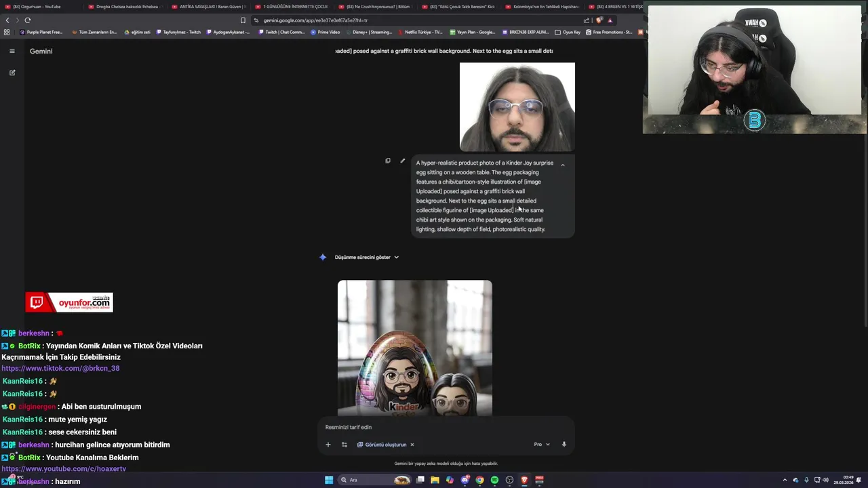Click the Gemini logo text
868x488 pixels.
click(x=41, y=52)
